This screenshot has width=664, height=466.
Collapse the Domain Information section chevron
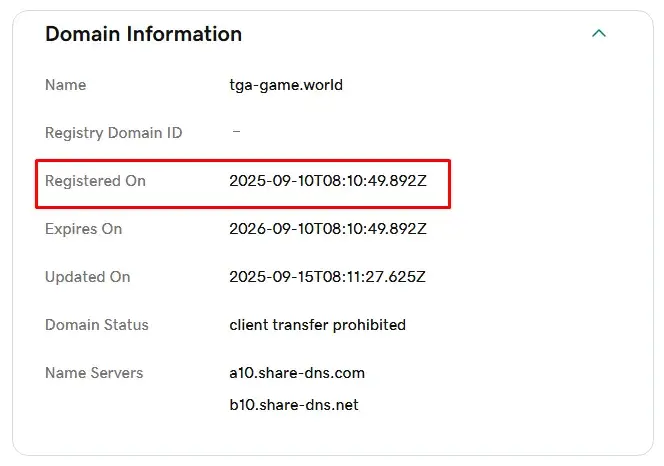(x=599, y=33)
